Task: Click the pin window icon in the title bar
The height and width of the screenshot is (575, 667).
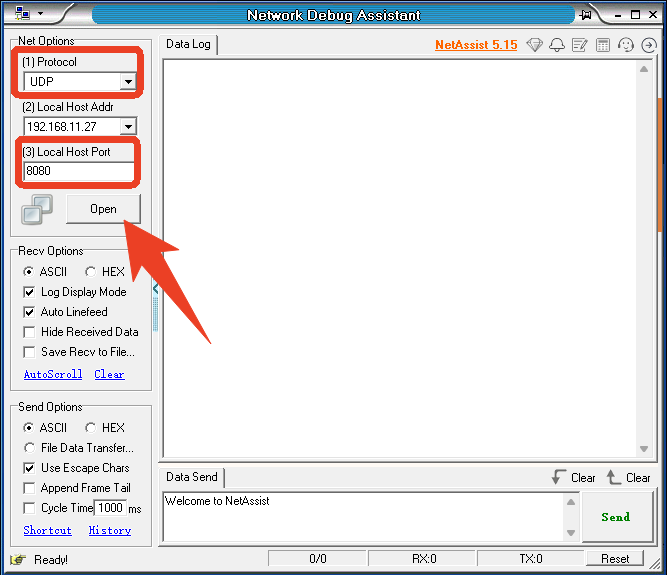Action: pos(586,15)
